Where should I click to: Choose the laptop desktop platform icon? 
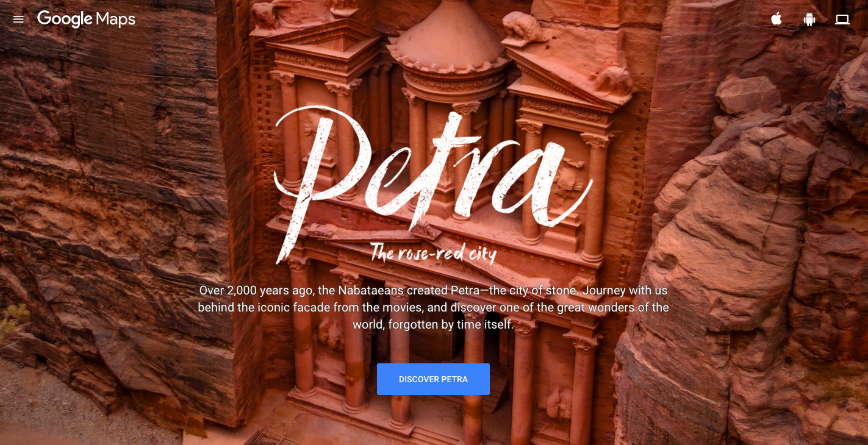(x=842, y=20)
